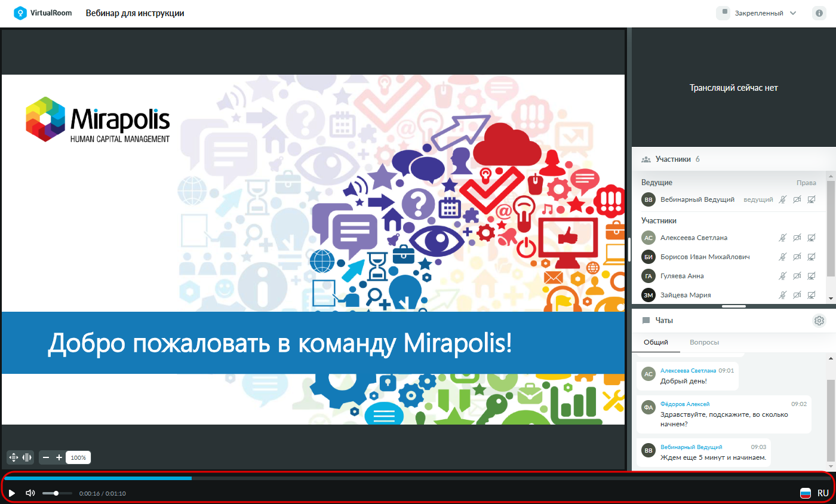Zoom out the slide with the minus button
This screenshot has width=836, height=504.
click(x=46, y=457)
